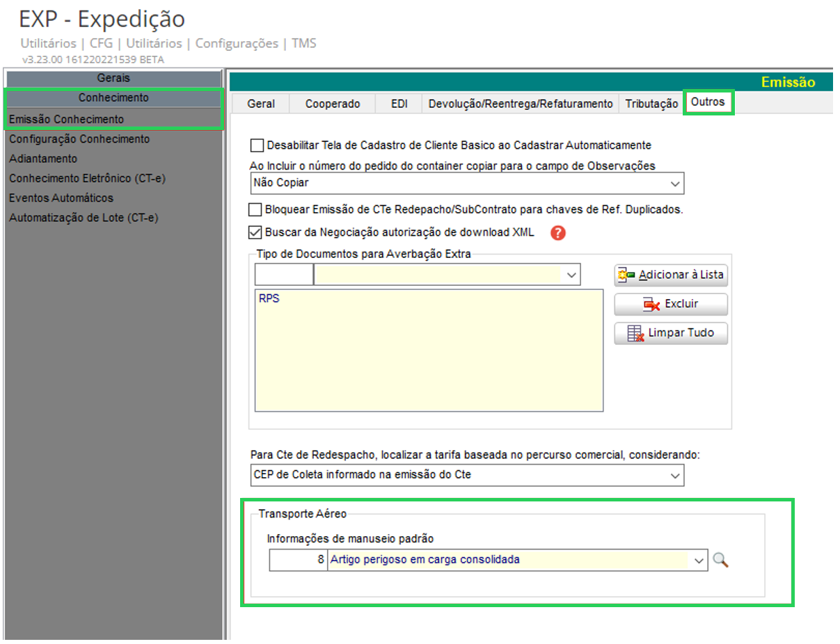Click the red question mark help icon
The image size is (840, 644).
557,233
